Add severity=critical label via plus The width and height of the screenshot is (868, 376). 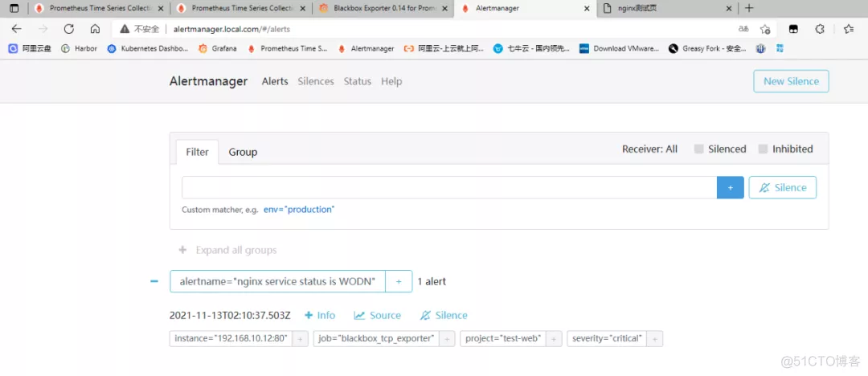coord(655,339)
